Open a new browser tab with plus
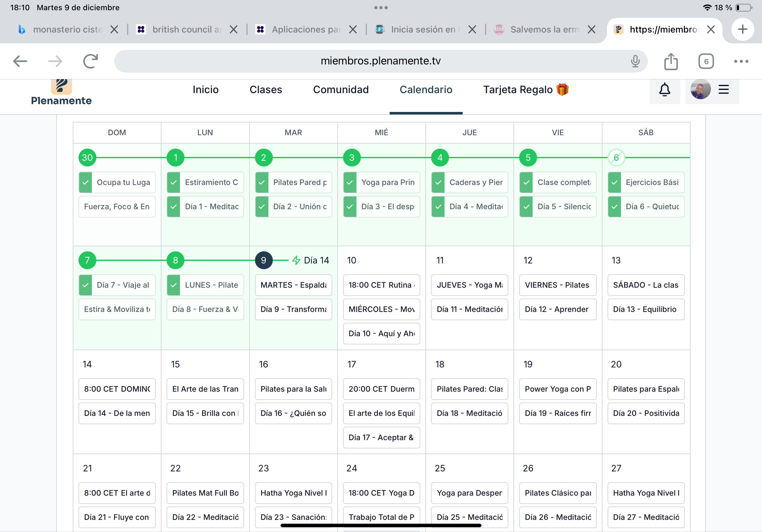The image size is (762, 532). [x=743, y=30]
